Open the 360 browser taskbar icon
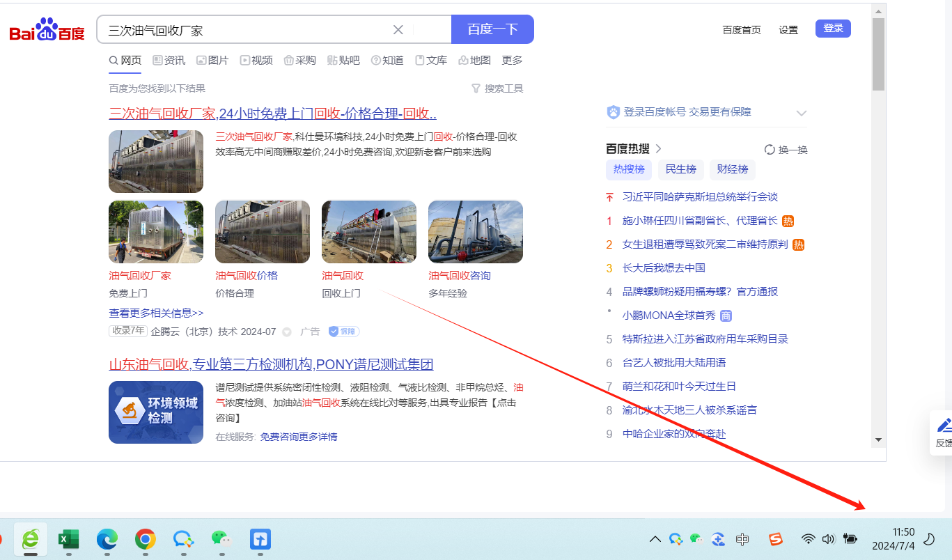952x560 pixels. coord(31,538)
